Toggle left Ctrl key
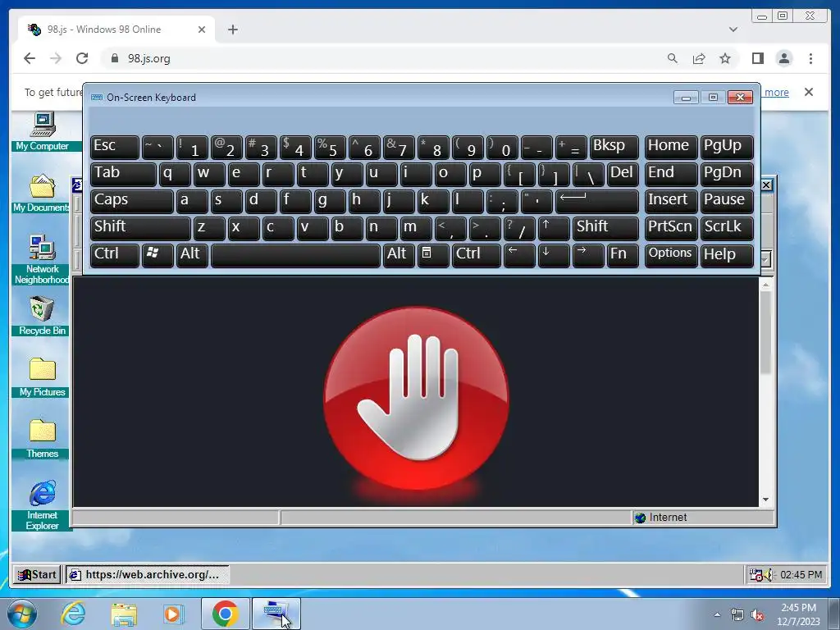 (x=115, y=256)
